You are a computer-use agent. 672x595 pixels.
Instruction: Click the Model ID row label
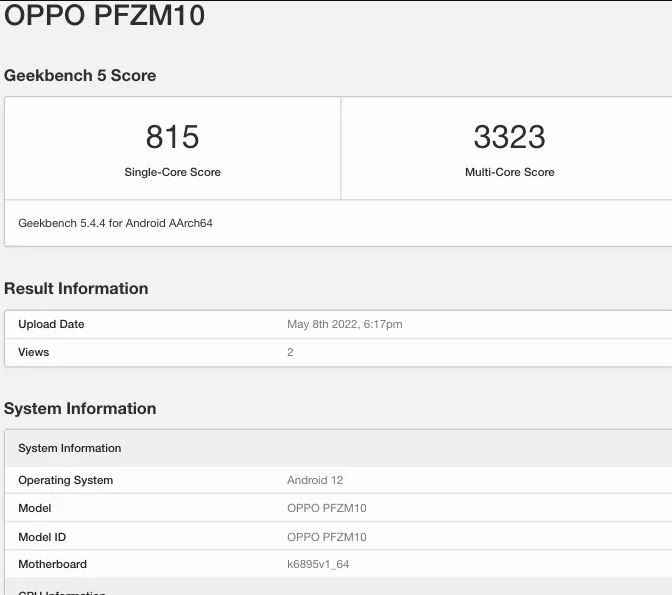tap(42, 537)
